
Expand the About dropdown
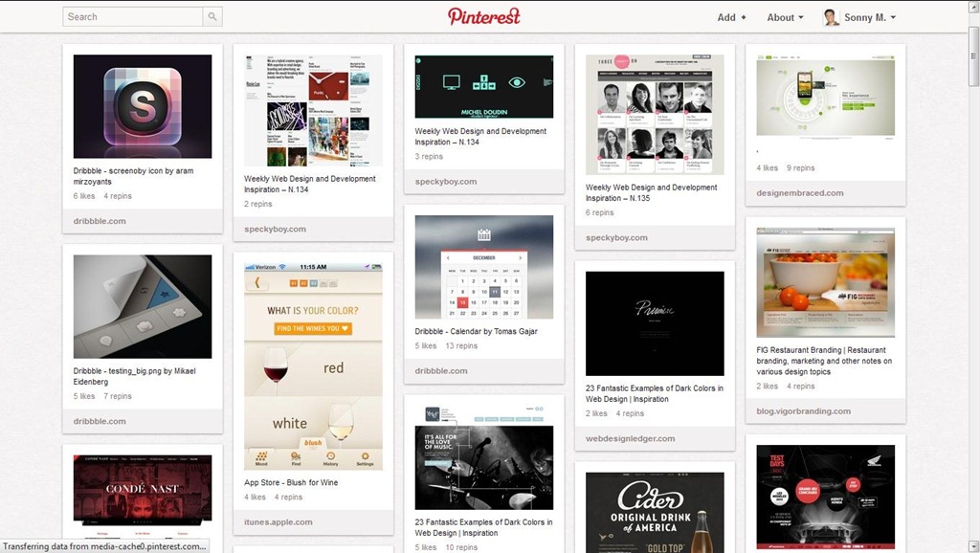tap(785, 17)
